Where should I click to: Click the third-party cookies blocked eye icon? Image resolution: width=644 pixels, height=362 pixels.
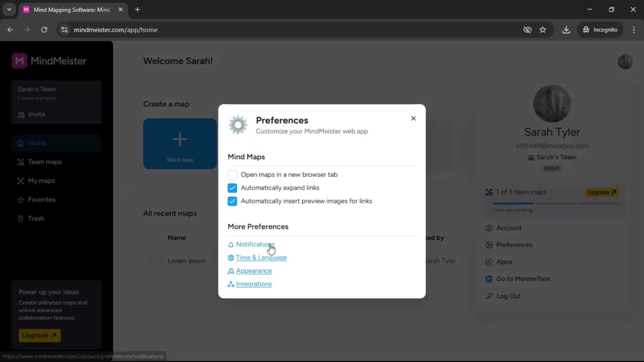click(x=527, y=30)
